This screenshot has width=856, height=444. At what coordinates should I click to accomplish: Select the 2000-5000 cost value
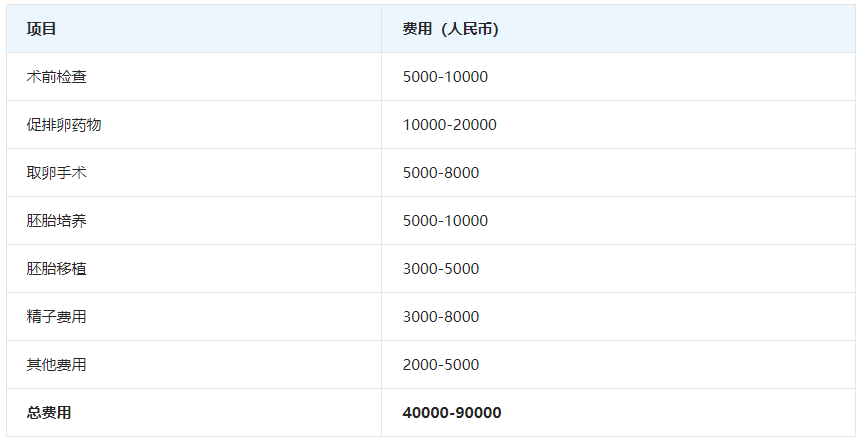(441, 365)
